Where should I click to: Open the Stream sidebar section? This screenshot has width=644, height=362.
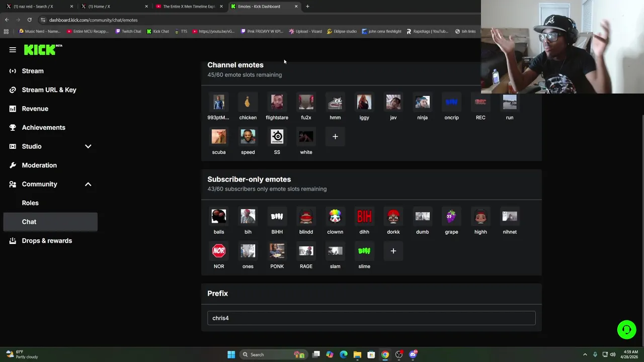click(50, 71)
